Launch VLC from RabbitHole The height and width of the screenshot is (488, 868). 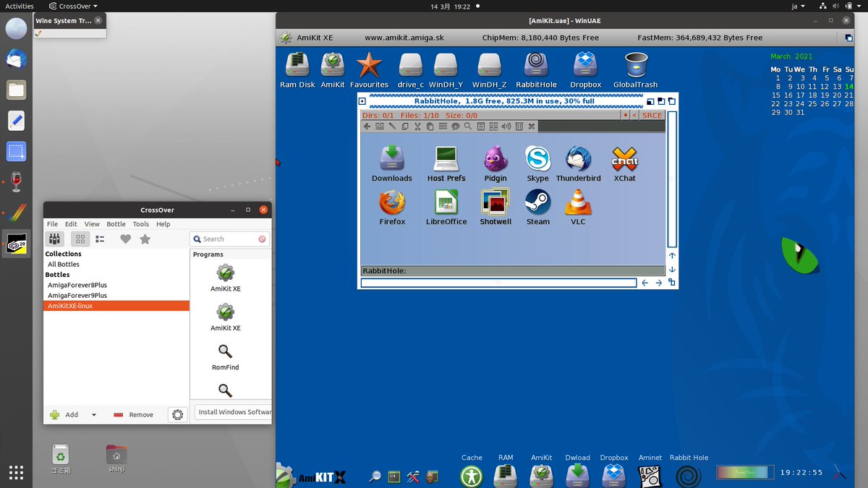coord(578,207)
